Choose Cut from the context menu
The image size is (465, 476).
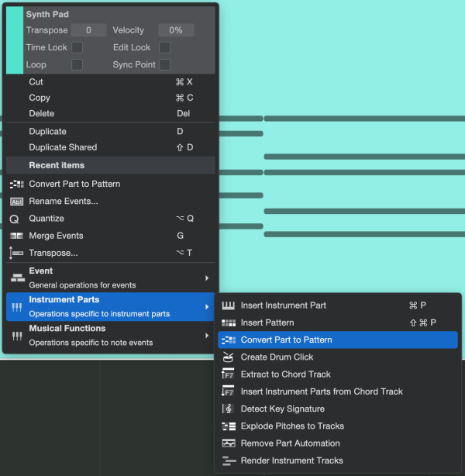pyautogui.click(x=111, y=82)
